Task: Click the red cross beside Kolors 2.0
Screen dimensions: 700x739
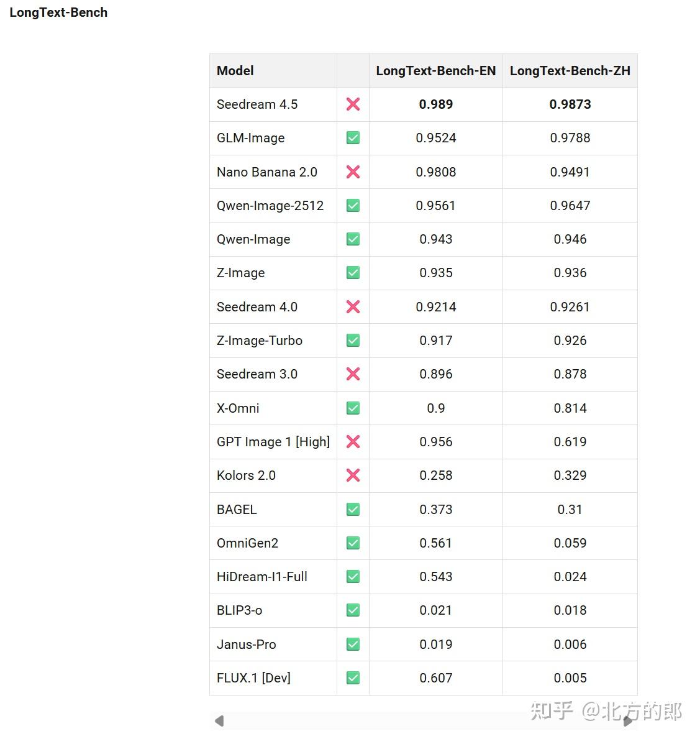Action: pos(353,475)
